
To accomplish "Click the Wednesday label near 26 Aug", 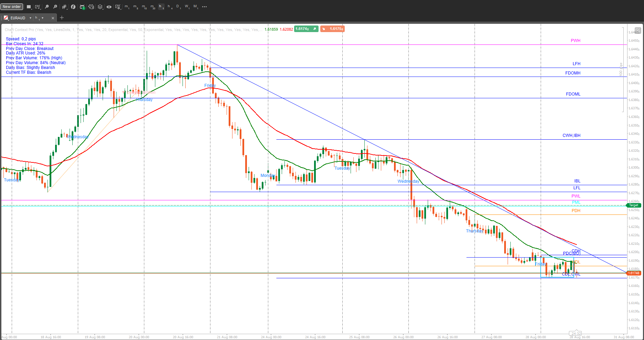I will click(x=408, y=181).
